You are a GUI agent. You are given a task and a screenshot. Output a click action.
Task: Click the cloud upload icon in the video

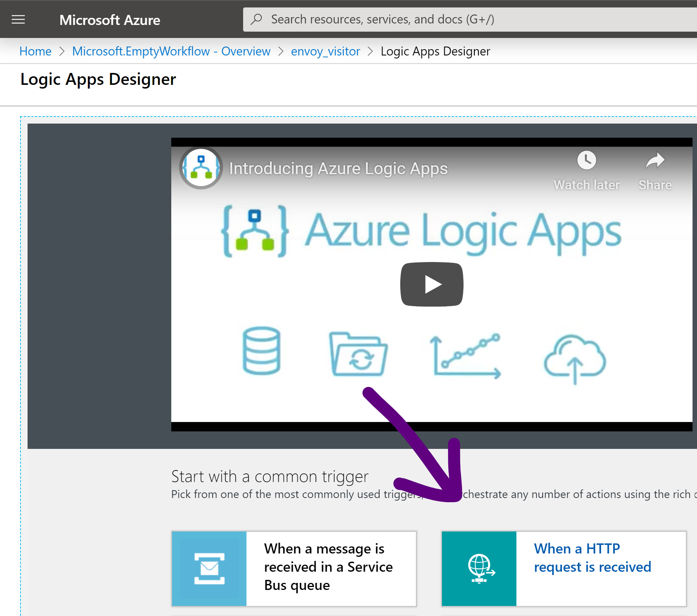(x=575, y=358)
